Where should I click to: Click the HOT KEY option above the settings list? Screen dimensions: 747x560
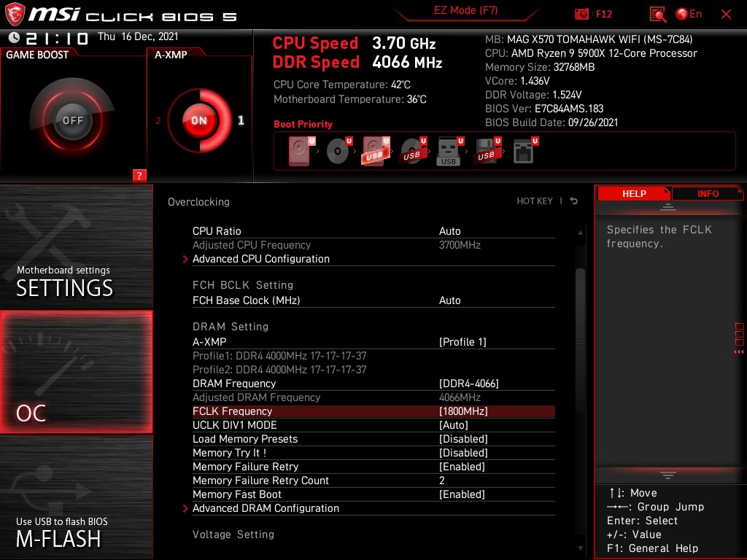pos(535,201)
